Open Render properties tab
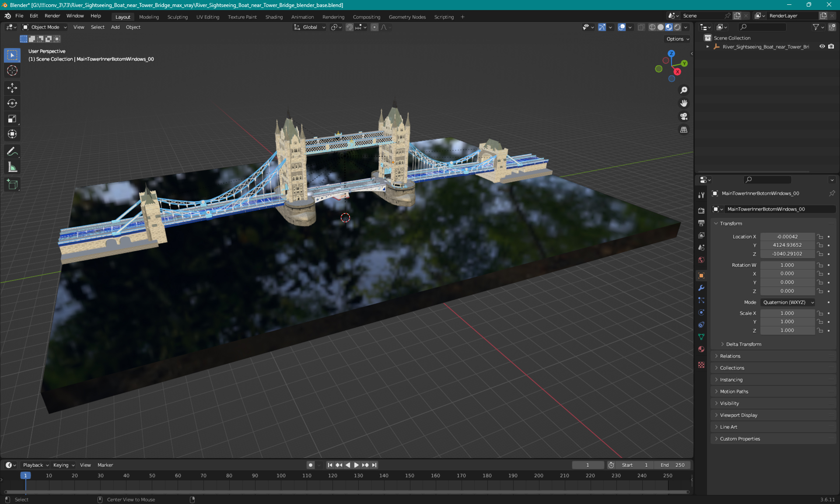The height and width of the screenshot is (504, 840). (701, 210)
